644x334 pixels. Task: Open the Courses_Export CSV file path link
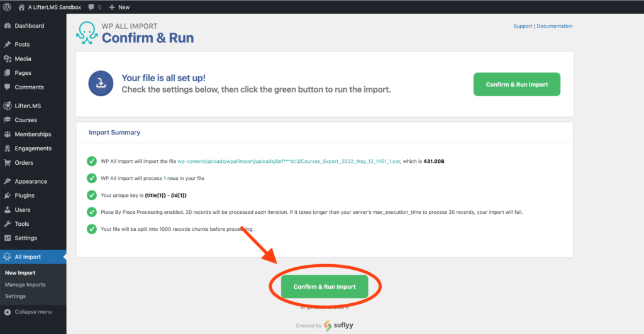pyautogui.click(x=289, y=162)
